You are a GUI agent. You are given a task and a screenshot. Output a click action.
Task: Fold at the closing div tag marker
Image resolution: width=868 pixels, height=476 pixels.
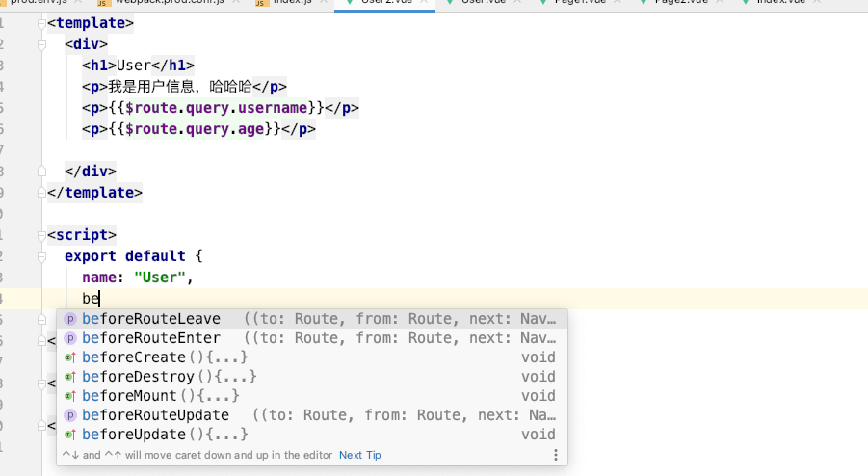point(41,172)
